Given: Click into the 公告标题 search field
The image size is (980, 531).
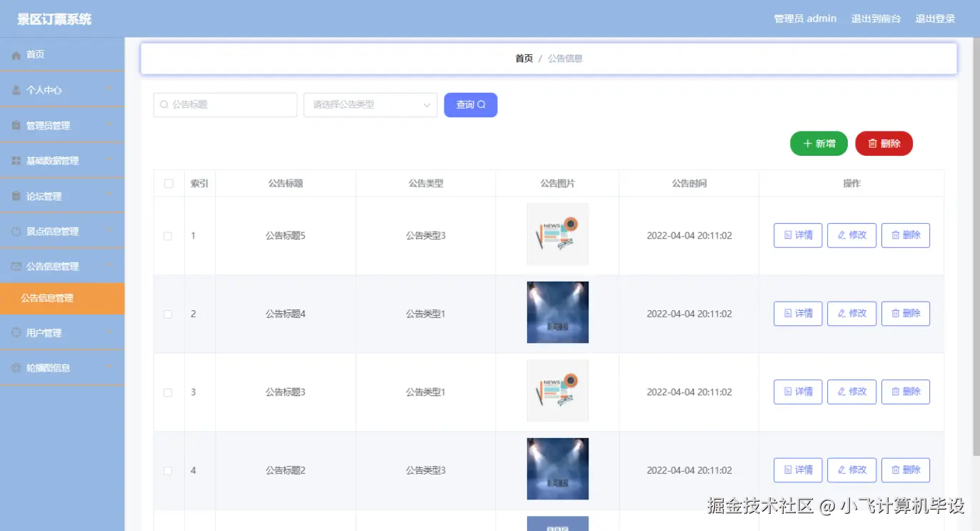Looking at the screenshot, I should [225, 105].
